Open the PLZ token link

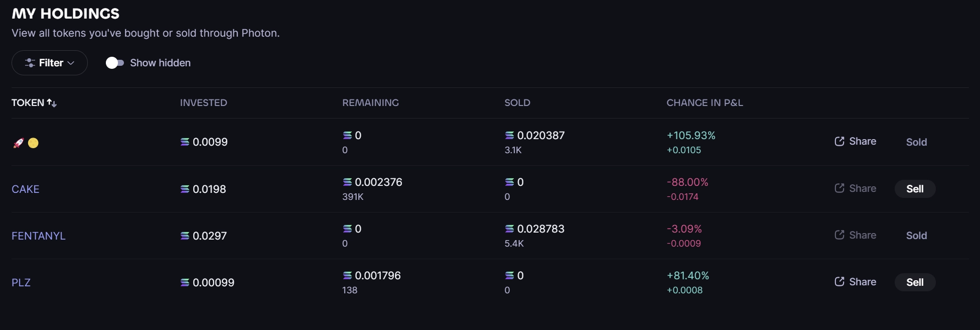21,283
